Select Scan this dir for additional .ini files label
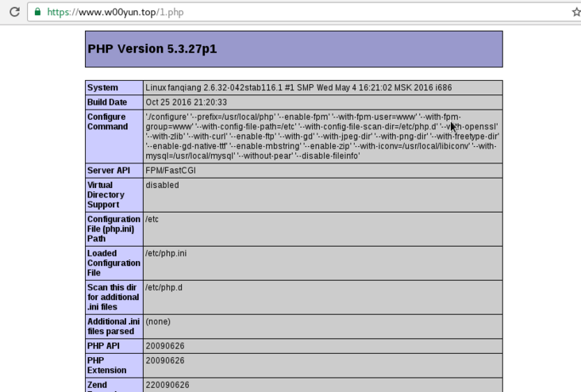 pyautogui.click(x=113, y=297)
